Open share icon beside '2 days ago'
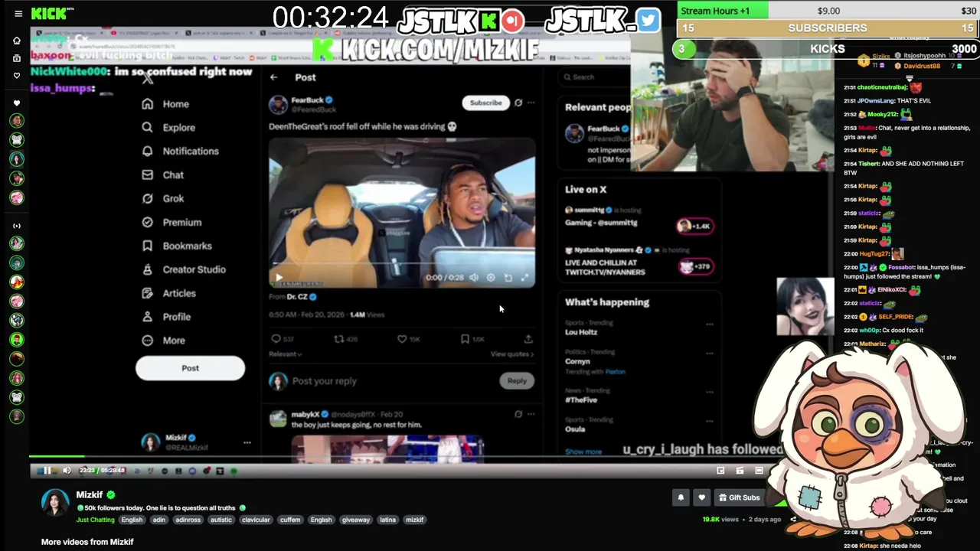This screenshot has width=980, height=551. [x=793, y=519]
